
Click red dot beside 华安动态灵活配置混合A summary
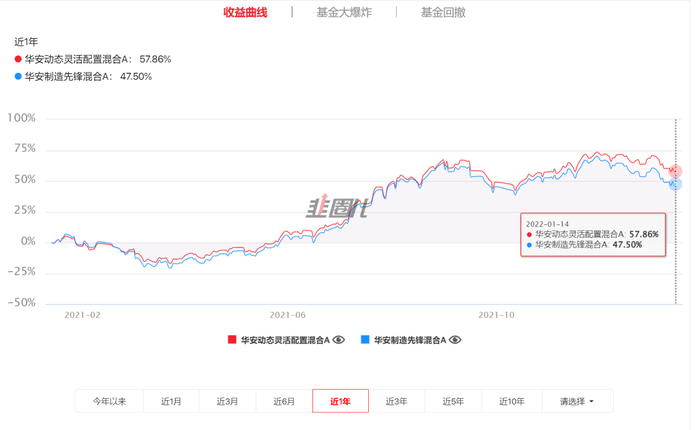tap(18, 59)
